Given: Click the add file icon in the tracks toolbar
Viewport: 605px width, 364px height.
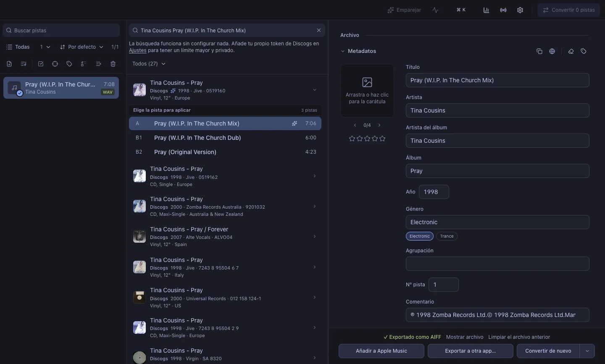Looking at the screenshot, I should point(9,64).
